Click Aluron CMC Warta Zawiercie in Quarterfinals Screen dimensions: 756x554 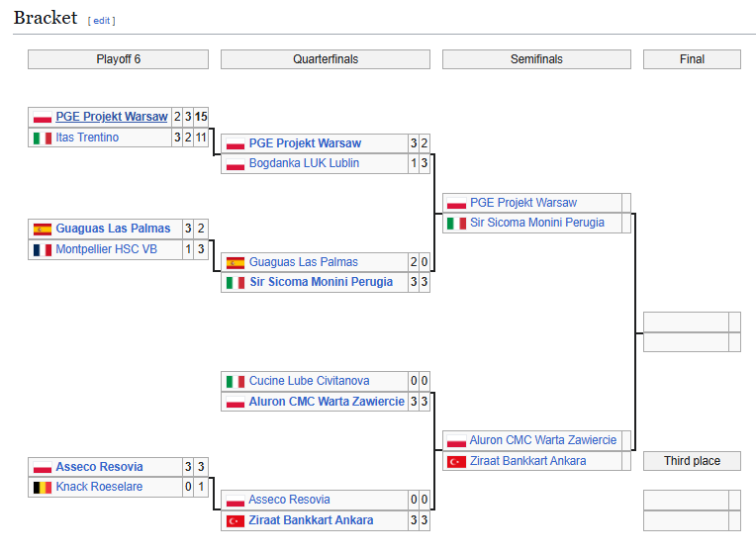coord(327,402)
